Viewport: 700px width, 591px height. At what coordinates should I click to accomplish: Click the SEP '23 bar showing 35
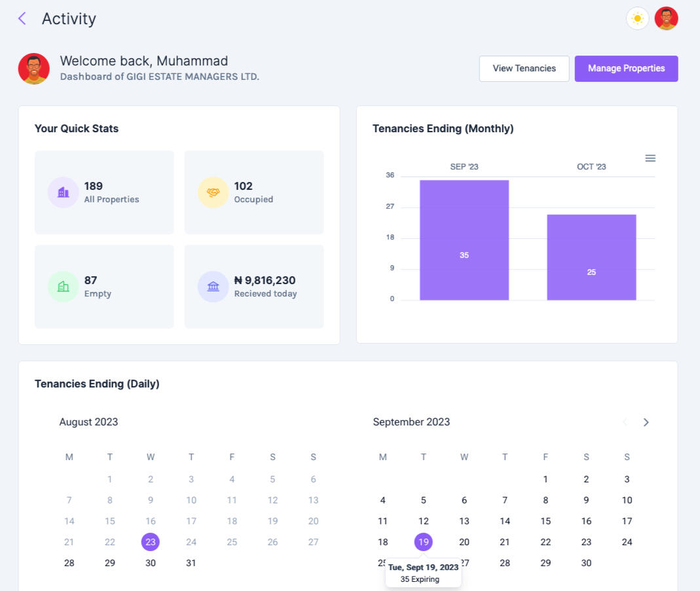pyautogui.click(x=464, y=240)
